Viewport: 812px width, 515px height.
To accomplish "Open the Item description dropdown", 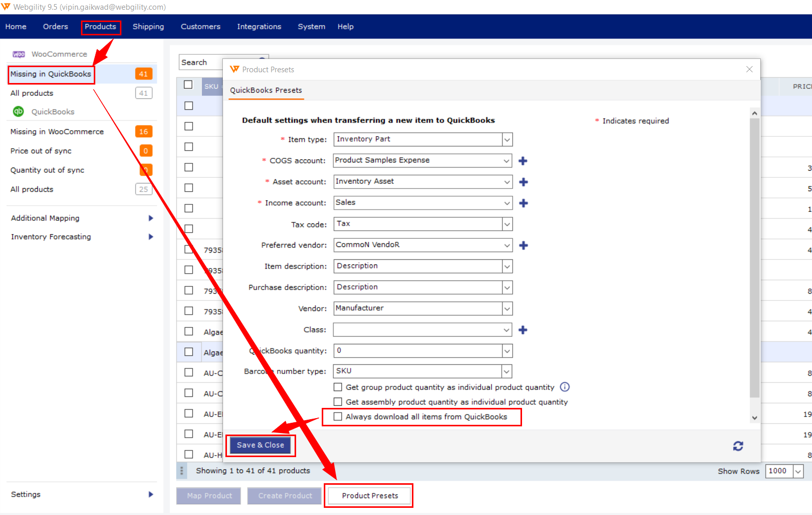I will coord(507,266).
